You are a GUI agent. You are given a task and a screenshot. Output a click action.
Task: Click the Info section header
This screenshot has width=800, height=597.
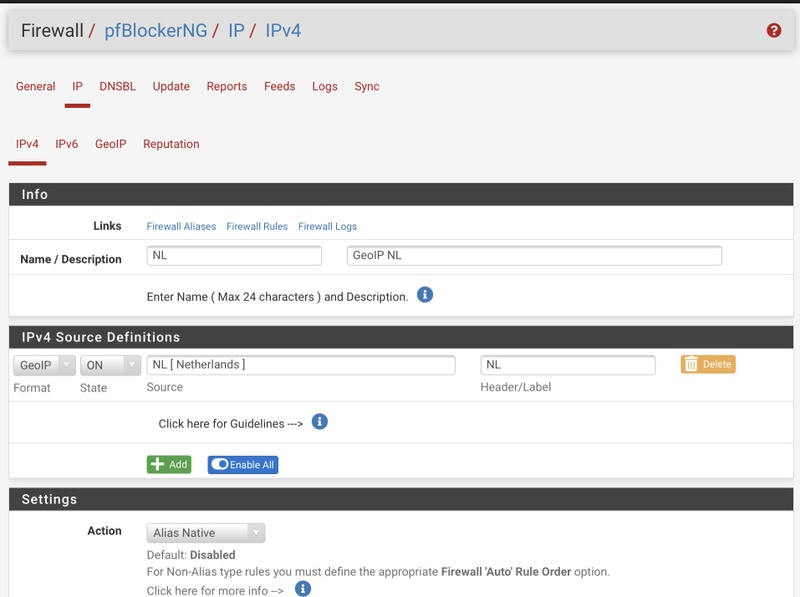(401, 194)
